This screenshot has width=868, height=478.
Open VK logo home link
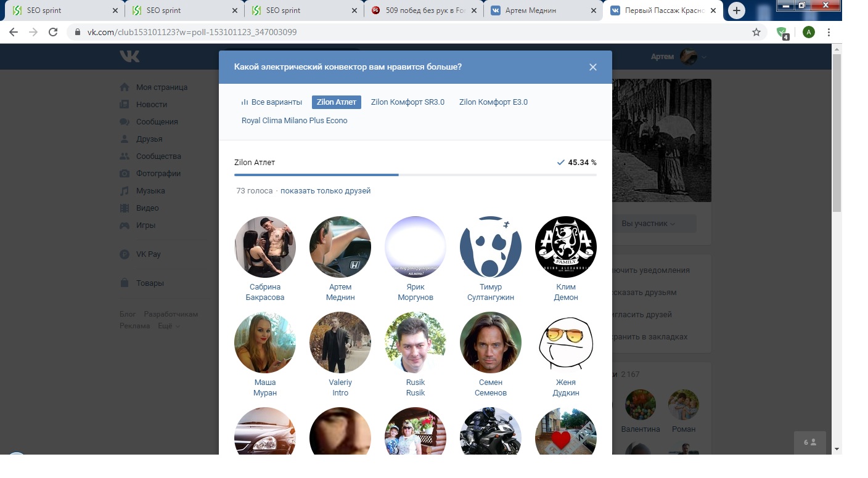pyautogui.click(x=129, y=57)
